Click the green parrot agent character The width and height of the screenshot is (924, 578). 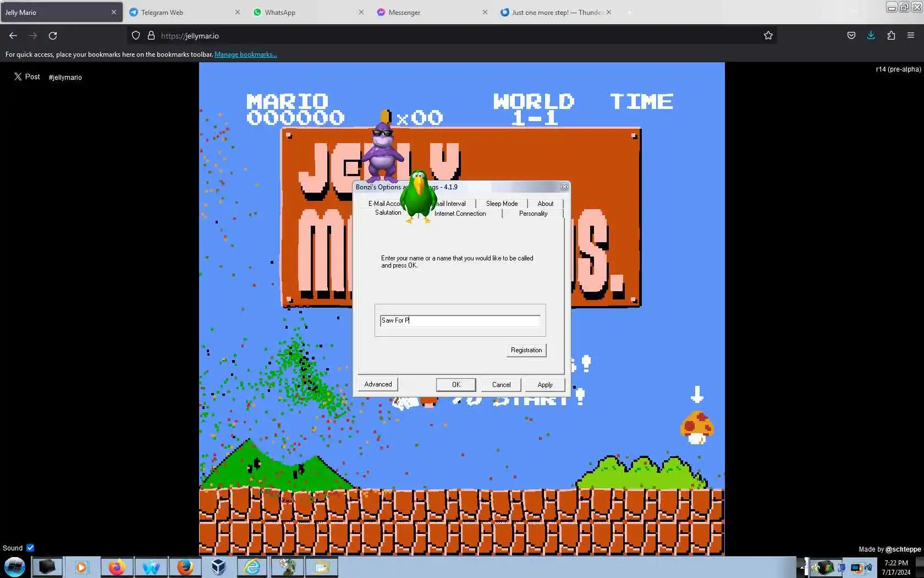coord(419,197)
